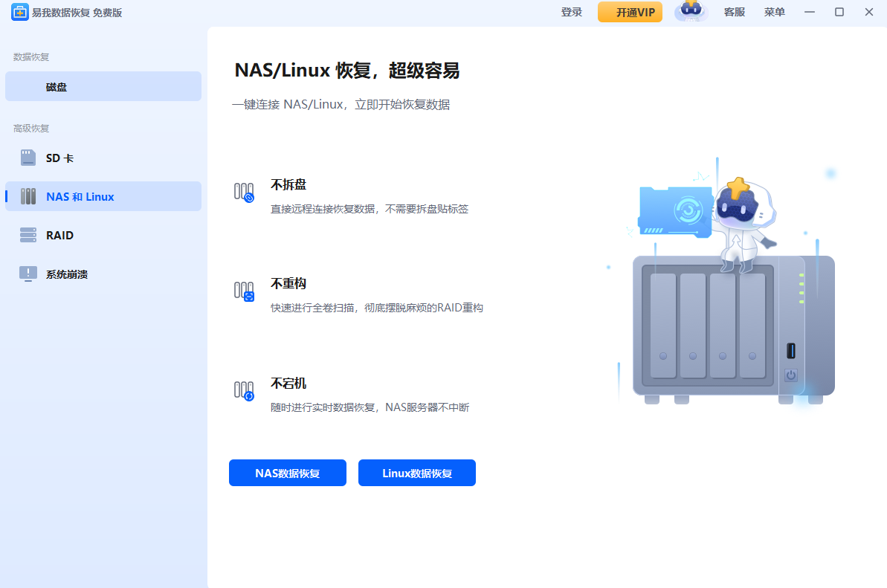Select the SD卡 recovery icon in sidebar
Screen dimensions: 887x588
pyautogui.click(x=28, y=158)
